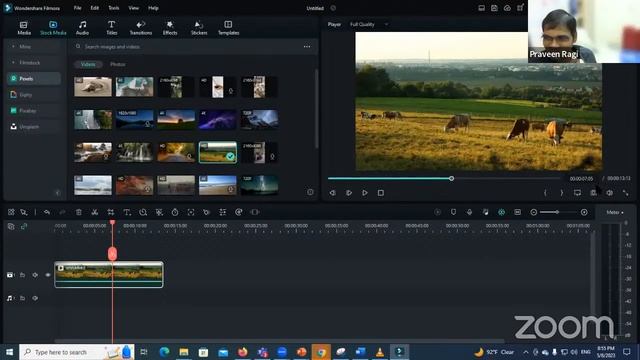Image resolution: width=640 pixels, height=360 pixels.
Task: Add text with the T tool
Action: coord(127,212)
